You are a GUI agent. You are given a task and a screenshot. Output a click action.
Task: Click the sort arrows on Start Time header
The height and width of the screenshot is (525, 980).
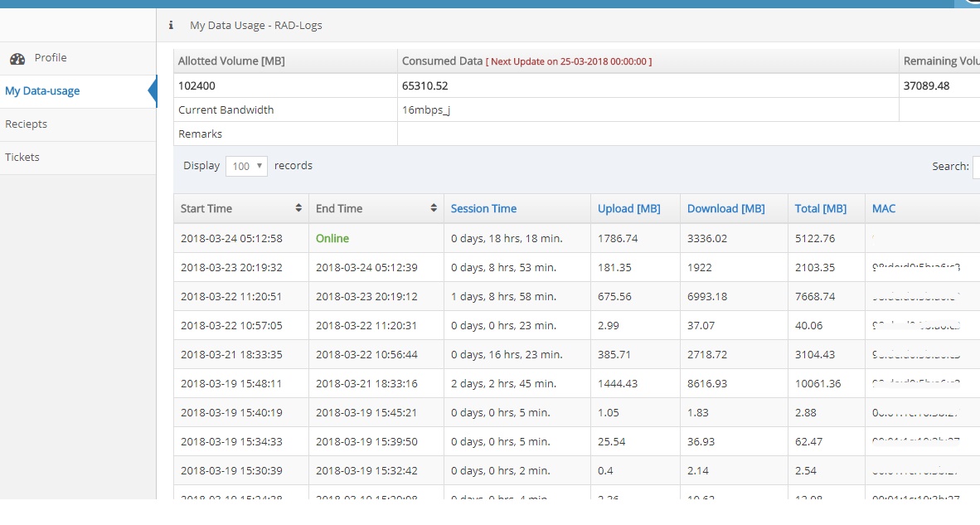(300, 208)
